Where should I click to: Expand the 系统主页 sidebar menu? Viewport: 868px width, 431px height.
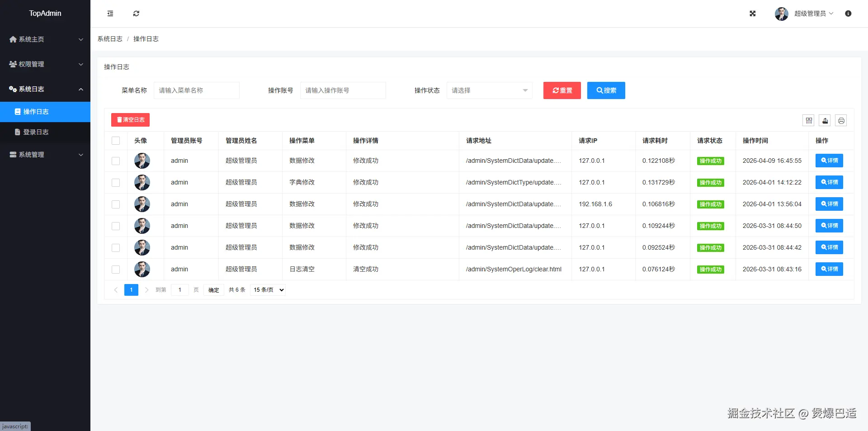(45, 39)
